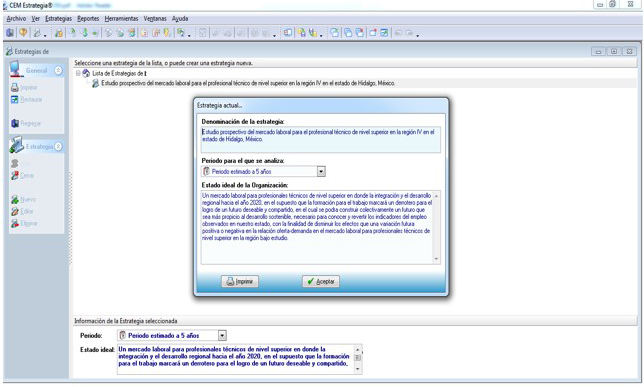Screen dimensions: 644x387
Task: Click the printer icon beside sidebar Imprimir
Action: coord(14,88)
